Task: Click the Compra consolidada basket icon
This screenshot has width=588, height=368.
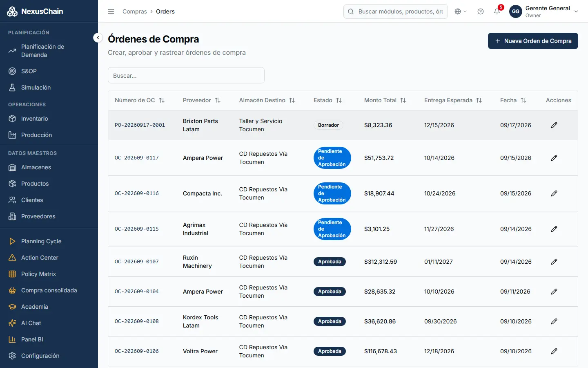Action: [12, 290]
